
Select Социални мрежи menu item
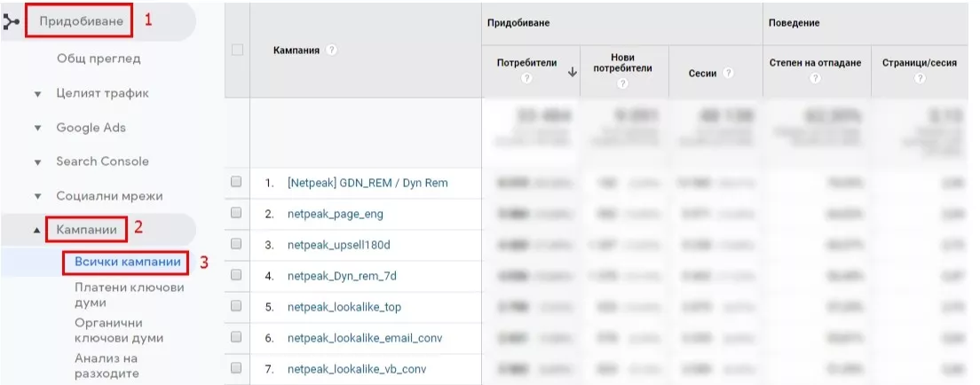pyautogui.click(x=109, y=196)
